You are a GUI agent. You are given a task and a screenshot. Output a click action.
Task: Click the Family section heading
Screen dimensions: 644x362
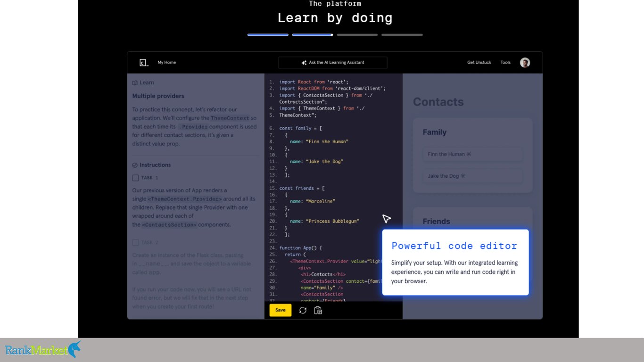point(435,132)
